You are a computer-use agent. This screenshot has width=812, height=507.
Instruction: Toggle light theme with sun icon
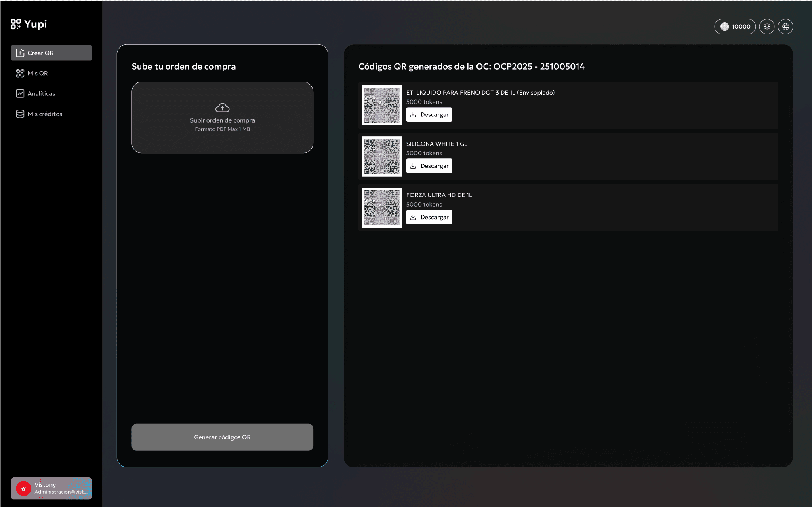[x=767, y=27]
